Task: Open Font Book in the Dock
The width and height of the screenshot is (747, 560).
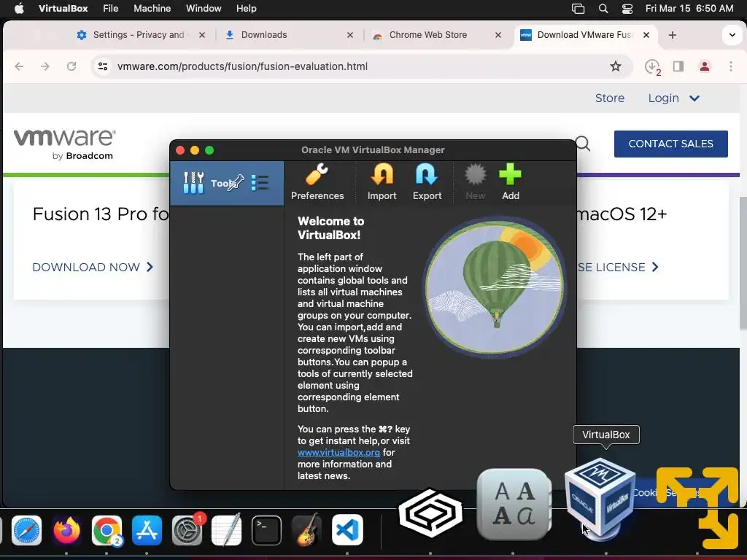Action: click(514, 505)
